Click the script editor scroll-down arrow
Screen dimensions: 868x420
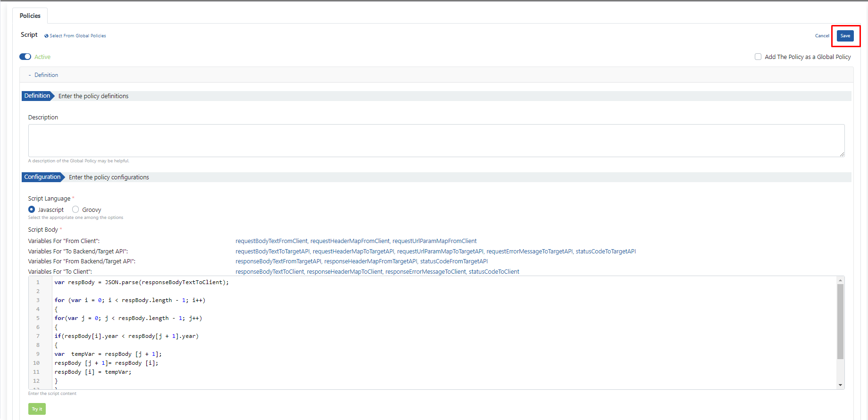click(840, 385)
